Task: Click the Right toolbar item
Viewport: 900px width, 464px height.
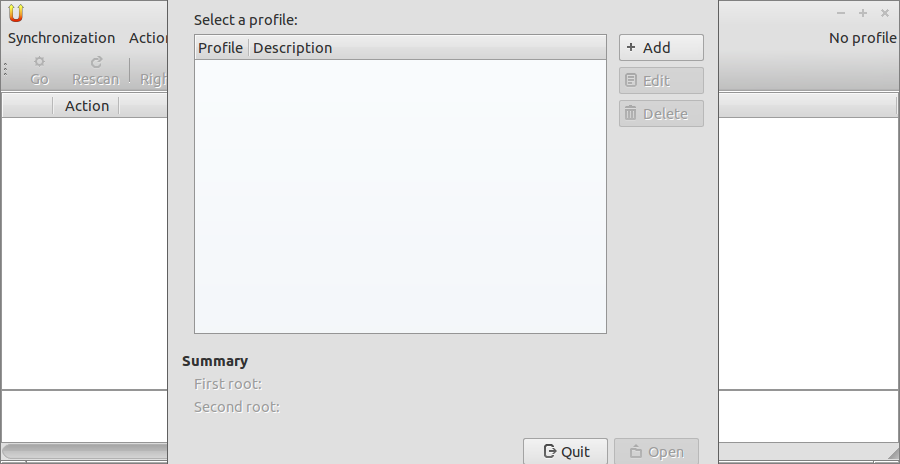Action: (x=154, y=79)
